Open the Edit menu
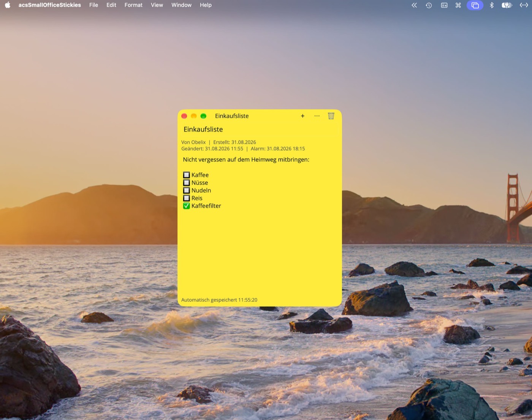This screenshot has height=420, width=532. click(111, 5)
